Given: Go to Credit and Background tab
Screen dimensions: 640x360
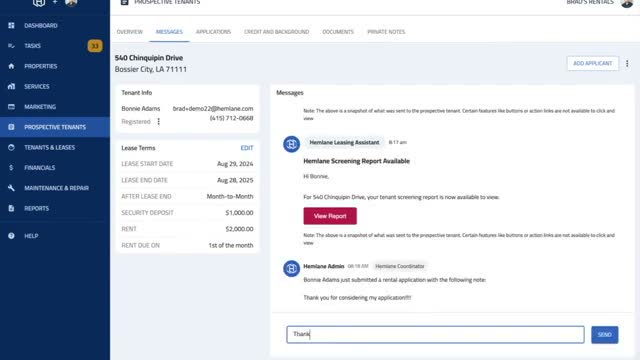Looking at the screenshot, I should point(277,32).
